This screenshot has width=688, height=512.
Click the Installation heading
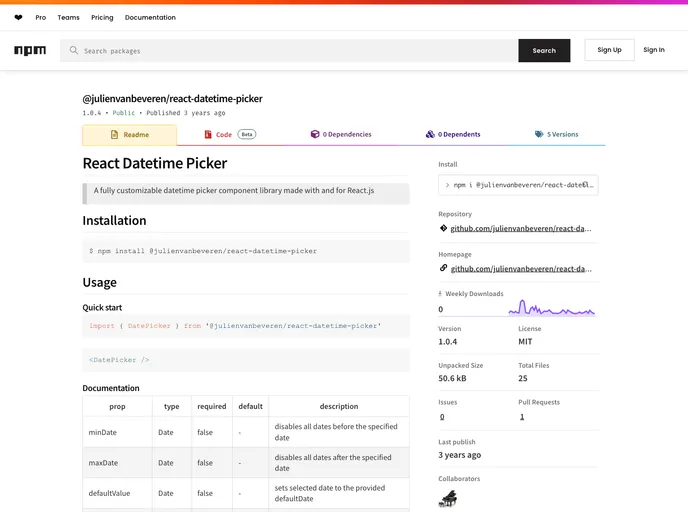pos(114,220)
